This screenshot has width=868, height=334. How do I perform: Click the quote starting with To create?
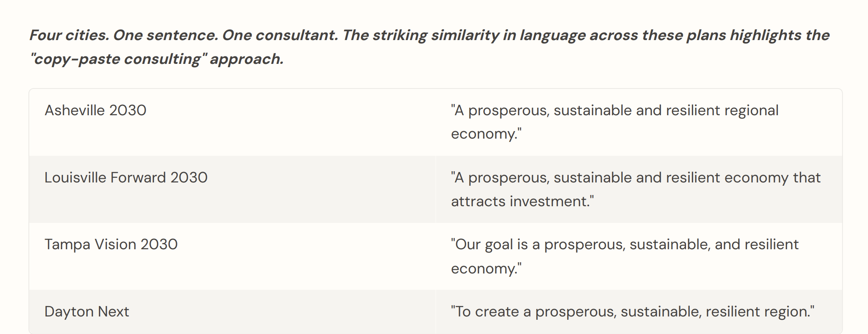(633, 311)
